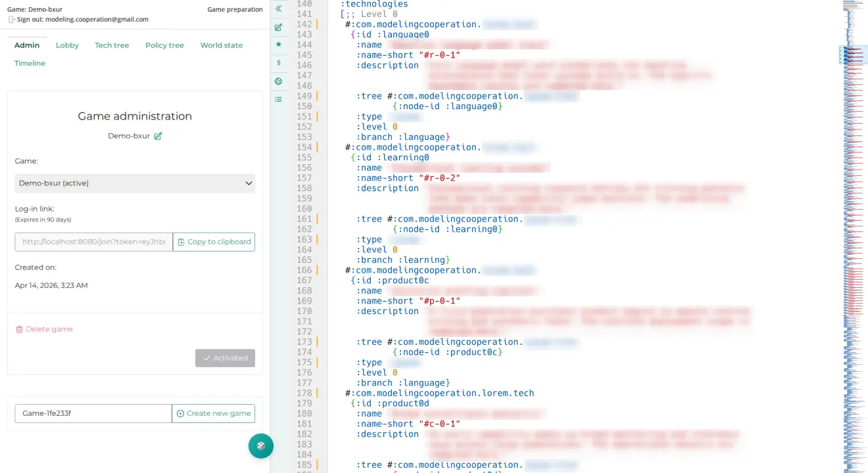
Task: Click the floating green action button bottom right
Action: click(x=260, y=446)
